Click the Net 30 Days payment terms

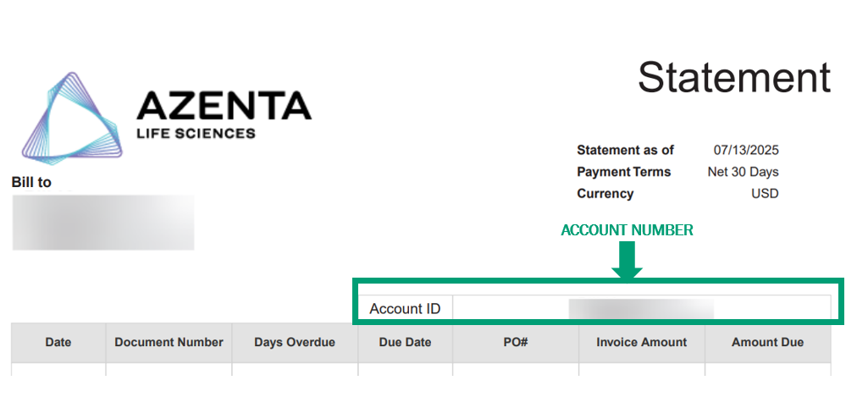[743, 172]
